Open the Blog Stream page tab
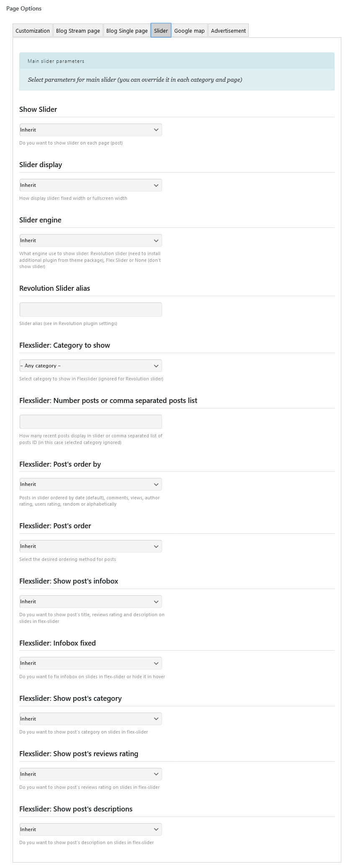 click(78, 31)
